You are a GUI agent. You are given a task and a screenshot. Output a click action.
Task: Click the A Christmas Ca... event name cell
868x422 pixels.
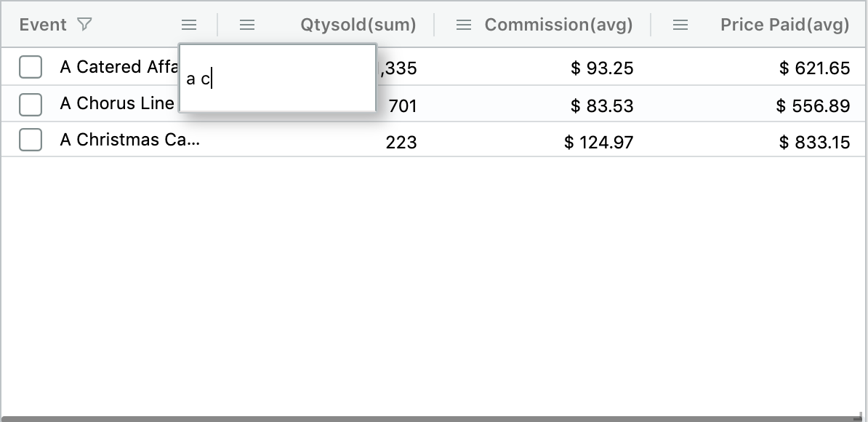coord(129,140)
